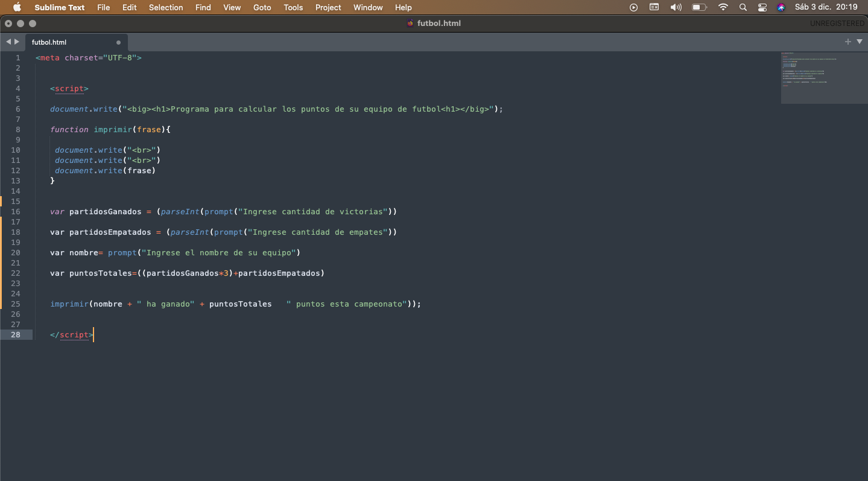Image resolution: width=868 pixels, height=481 pixels.
Task: Click 'document.write(frase)' on line 12
Action: (106, 171)
